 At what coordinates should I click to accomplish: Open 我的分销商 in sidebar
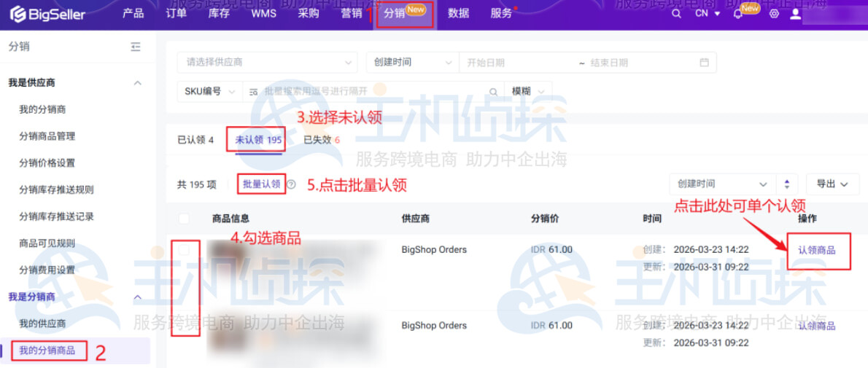[x=42, y=109]
